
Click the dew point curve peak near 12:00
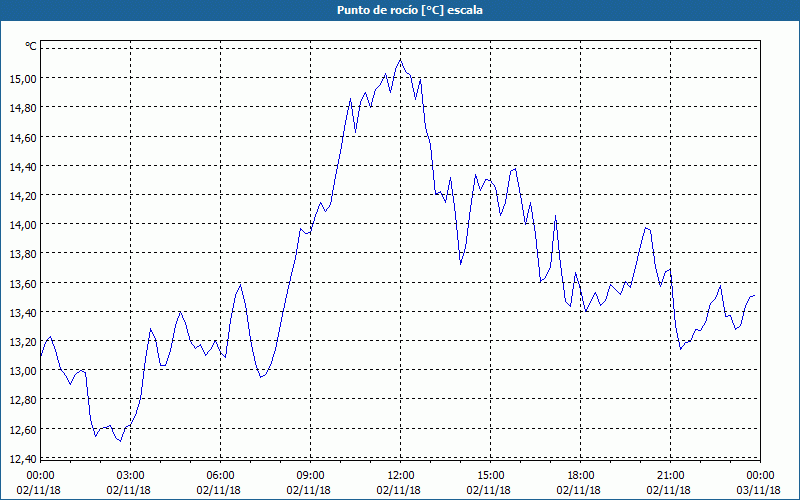401,60
